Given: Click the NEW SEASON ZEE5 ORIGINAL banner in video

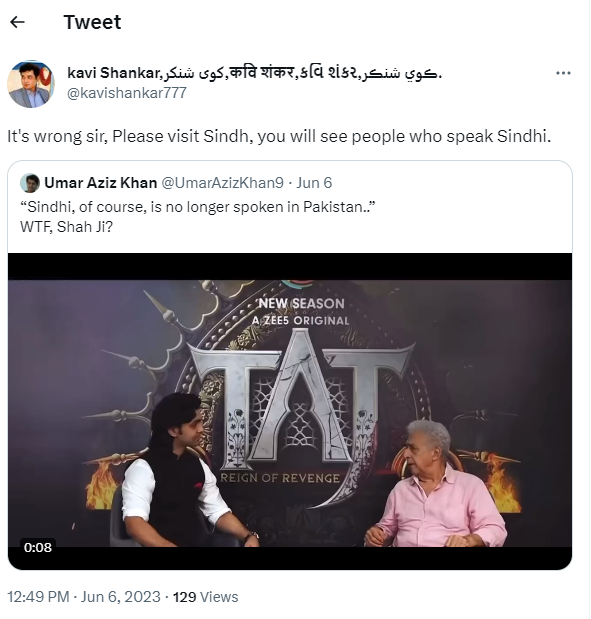Looking at the screenshot, I should click(x=301, y=312).
